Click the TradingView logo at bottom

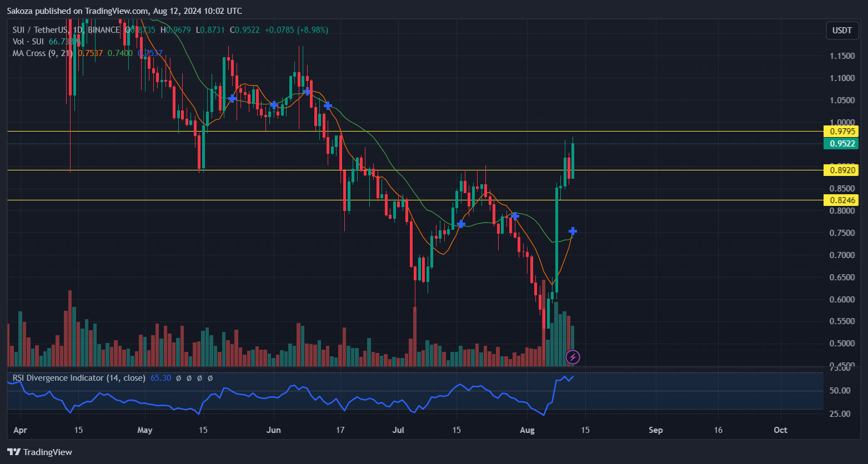(x=39, y=452)
